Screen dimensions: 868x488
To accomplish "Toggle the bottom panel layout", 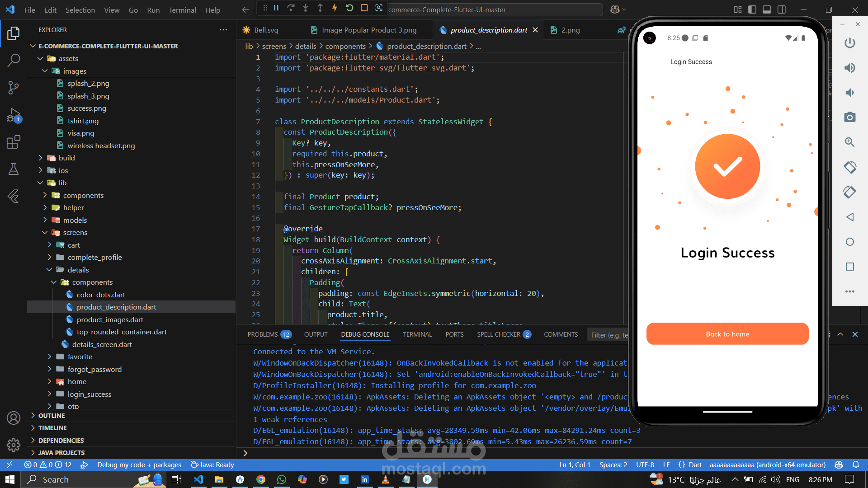I will [x=767, y=9].
